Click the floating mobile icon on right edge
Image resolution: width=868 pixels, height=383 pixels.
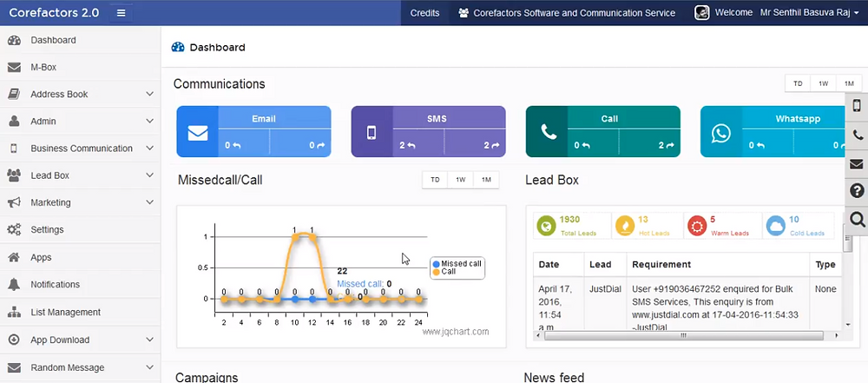click(x=857, y=105)
